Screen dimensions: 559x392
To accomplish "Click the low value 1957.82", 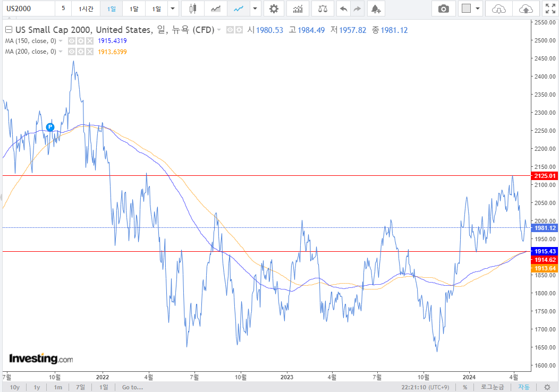I will (x=353, y=30).
